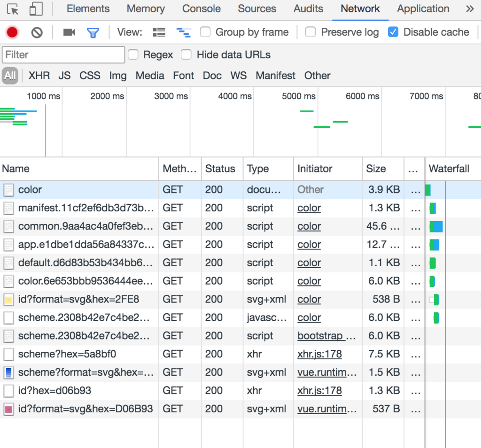
Task: Filter requests by XHR type
Action: (x=39, y=76)
